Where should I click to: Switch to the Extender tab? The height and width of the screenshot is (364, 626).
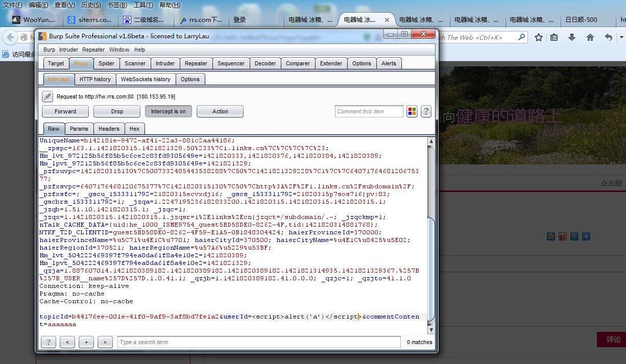331,63
